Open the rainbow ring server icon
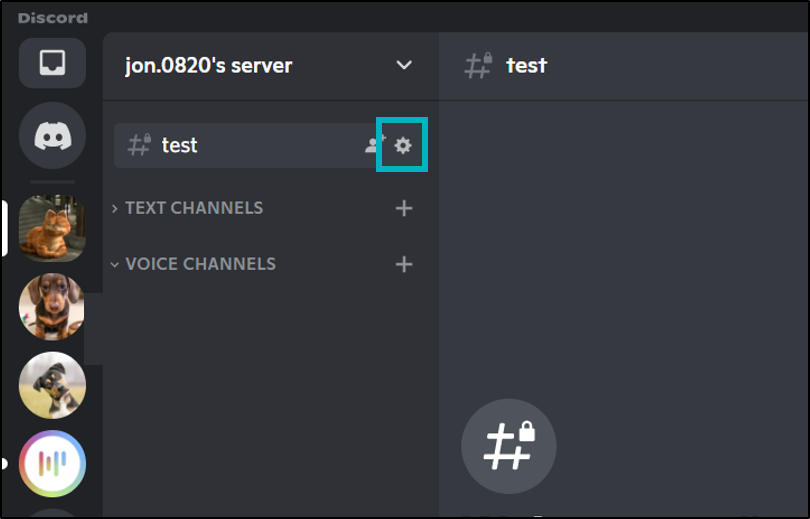Viewport: 810px width, 519px height. 52,463
